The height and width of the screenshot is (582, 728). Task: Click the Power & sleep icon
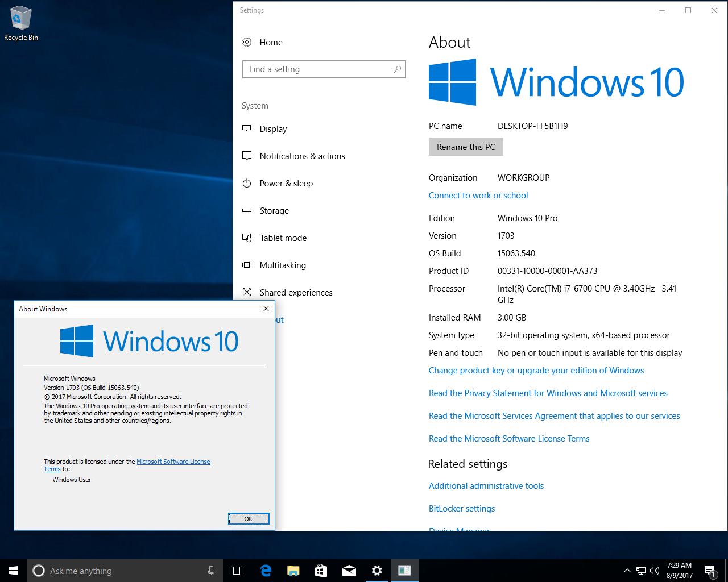(x=247, y=183)
